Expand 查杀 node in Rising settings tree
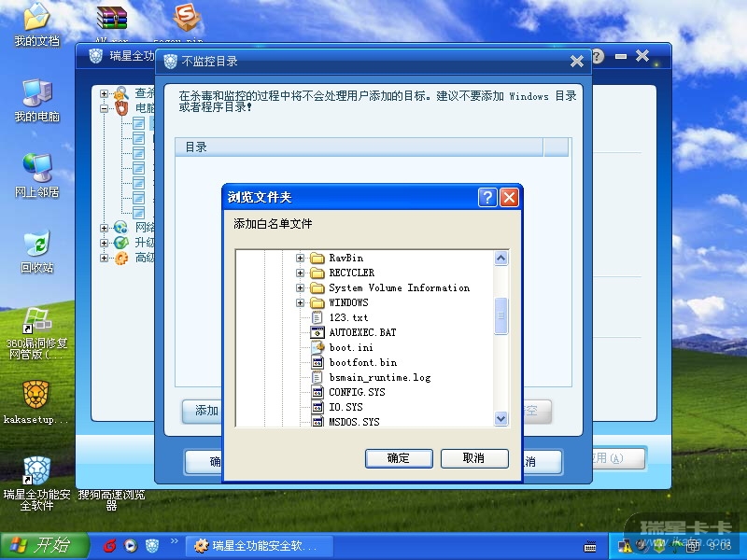The height and width of the screenshot is (560, 747). [104, 94]
